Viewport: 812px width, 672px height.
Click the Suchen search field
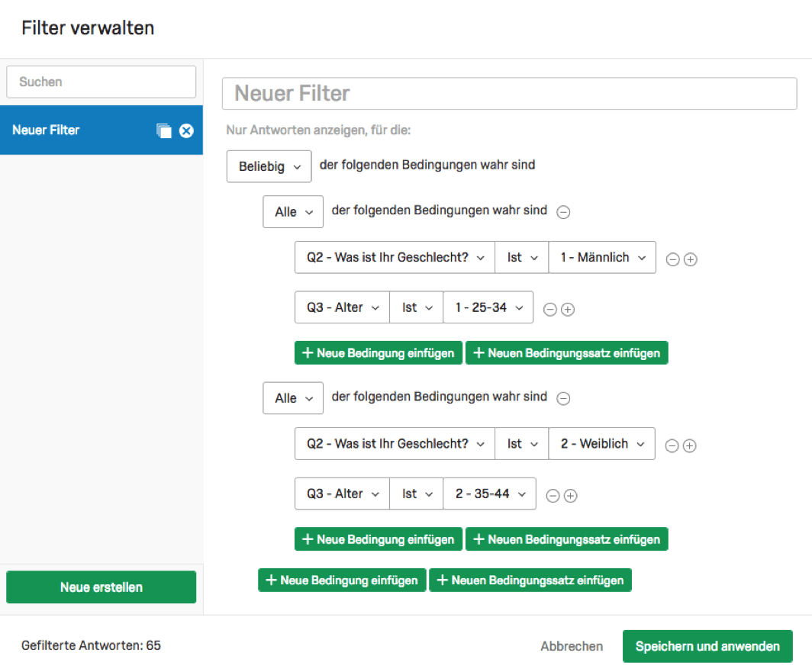(101, 82)
